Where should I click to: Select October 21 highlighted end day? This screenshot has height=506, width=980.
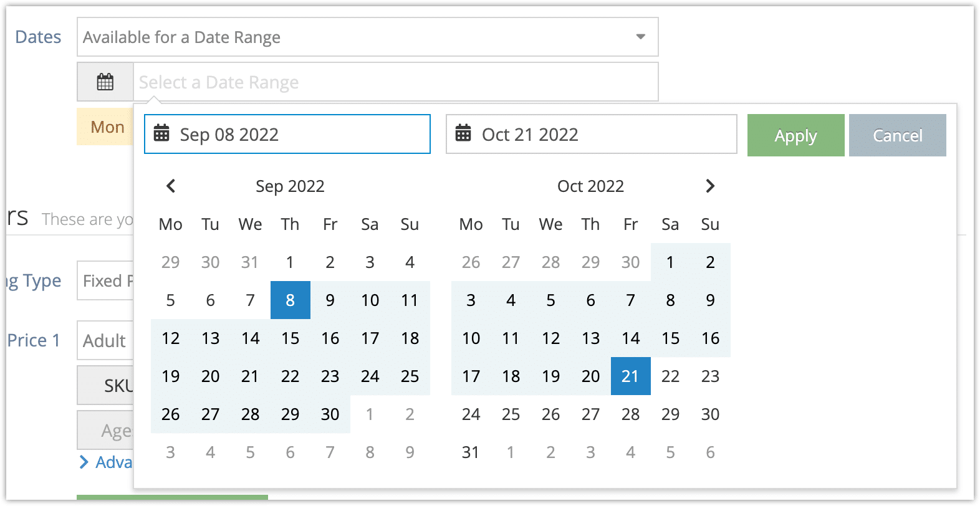pos(631,376)
